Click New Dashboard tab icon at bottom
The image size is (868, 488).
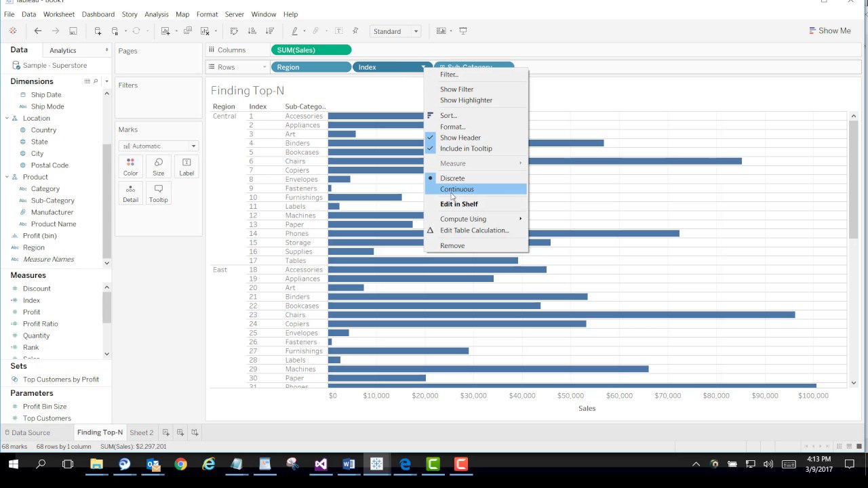[180, 432]
